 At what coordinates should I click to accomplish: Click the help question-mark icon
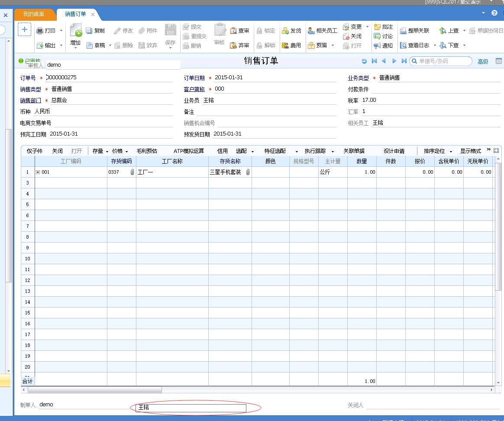click(x=494, y=13)
